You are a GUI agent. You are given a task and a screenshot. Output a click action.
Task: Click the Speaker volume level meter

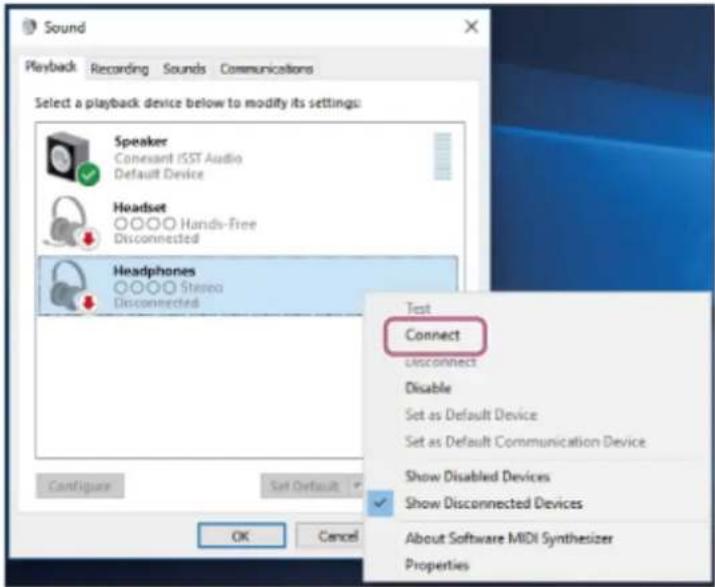(x=442, y=156)
